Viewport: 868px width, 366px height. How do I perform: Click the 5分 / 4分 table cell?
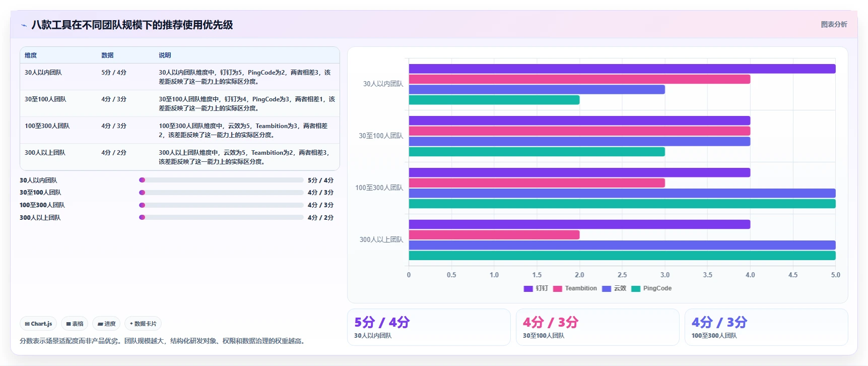coord(114,73)
